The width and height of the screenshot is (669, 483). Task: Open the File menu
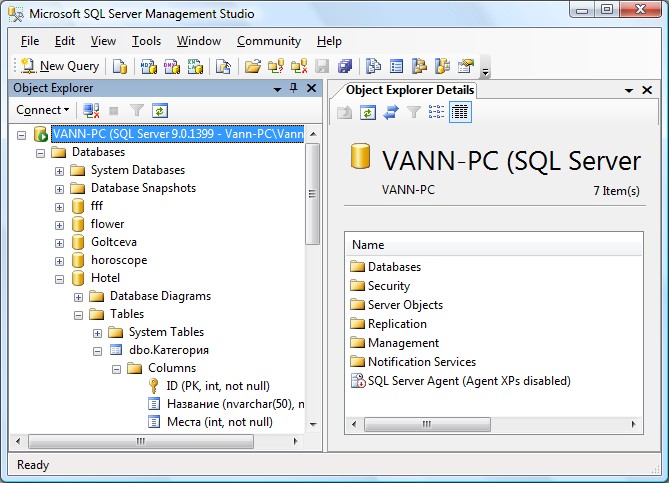coord(30,41)
